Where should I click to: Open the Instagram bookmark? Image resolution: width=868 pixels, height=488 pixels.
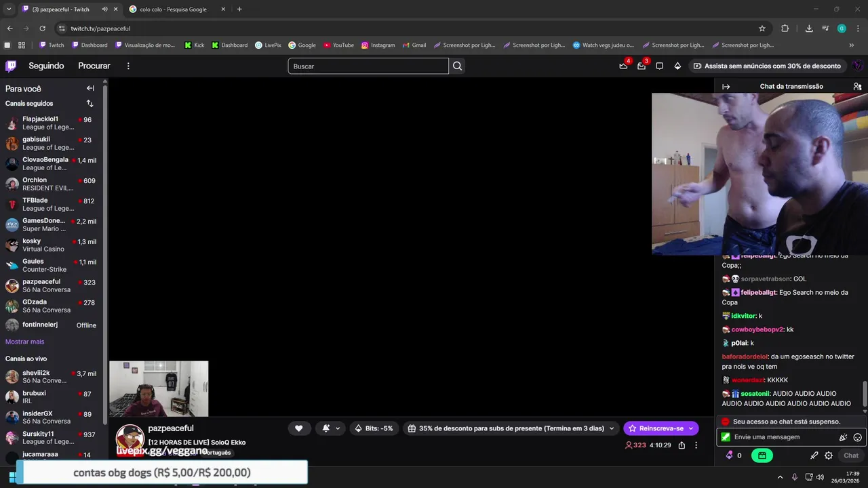pyautogui.click(x=378, y=45)
